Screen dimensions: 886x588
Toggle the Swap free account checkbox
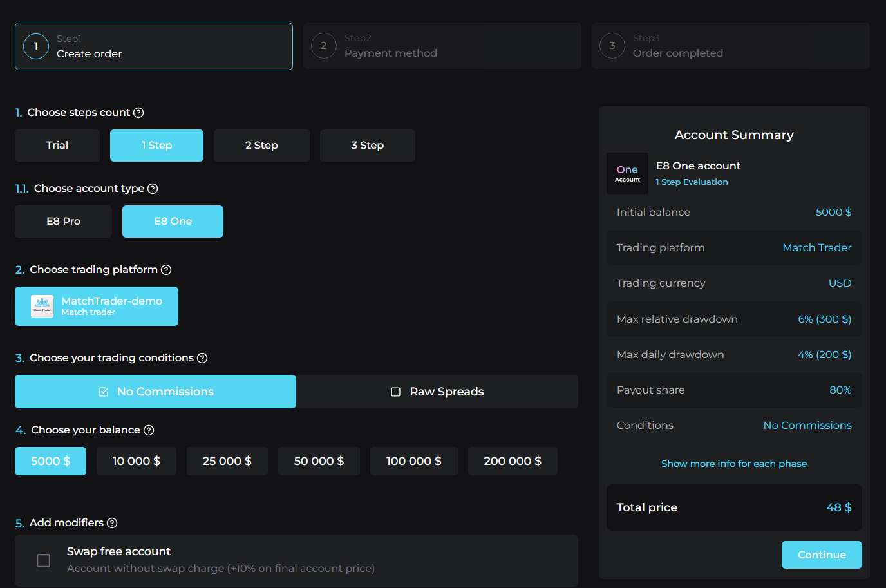pos(44,560)
